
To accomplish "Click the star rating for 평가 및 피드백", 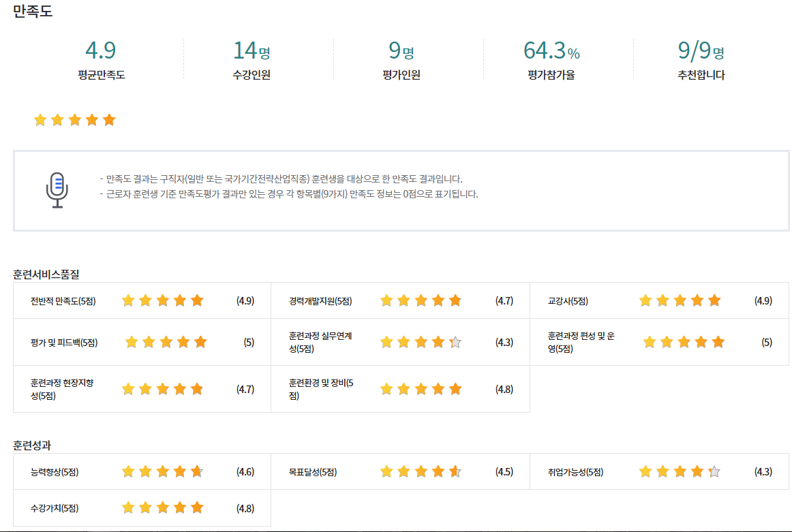I will [x=166, y=342].
